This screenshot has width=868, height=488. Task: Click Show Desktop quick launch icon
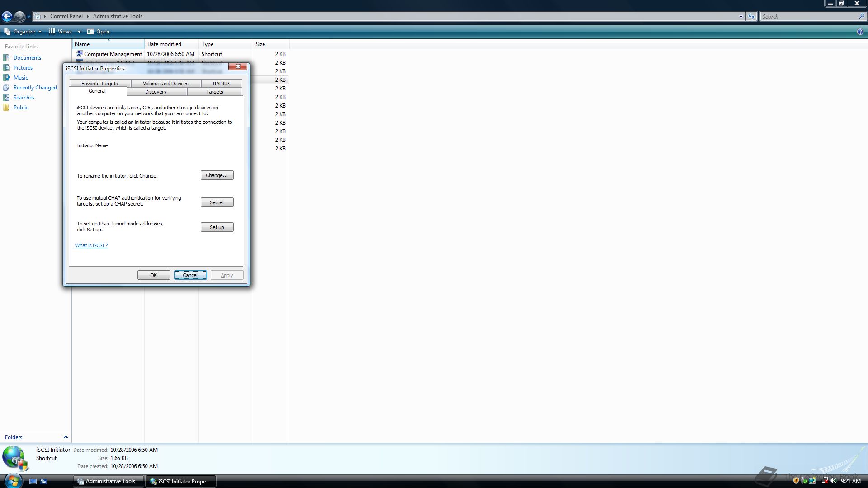tap(33, 481)
